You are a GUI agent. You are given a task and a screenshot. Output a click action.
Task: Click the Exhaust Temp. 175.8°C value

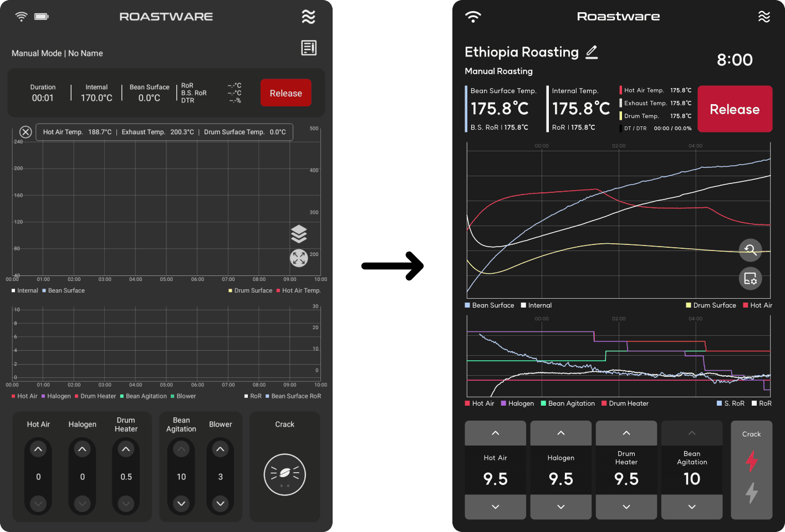tap(681, 103)
